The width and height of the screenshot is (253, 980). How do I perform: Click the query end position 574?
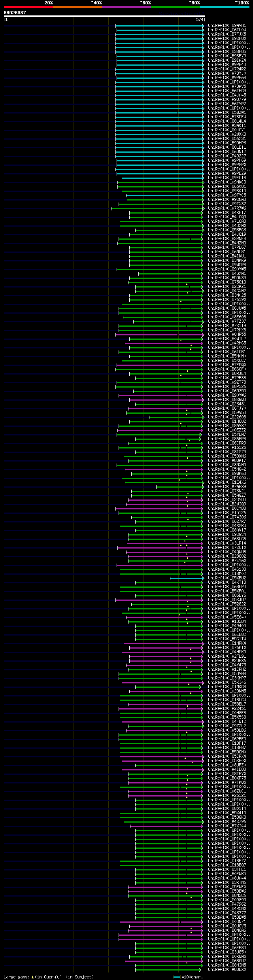pos(200,20)
